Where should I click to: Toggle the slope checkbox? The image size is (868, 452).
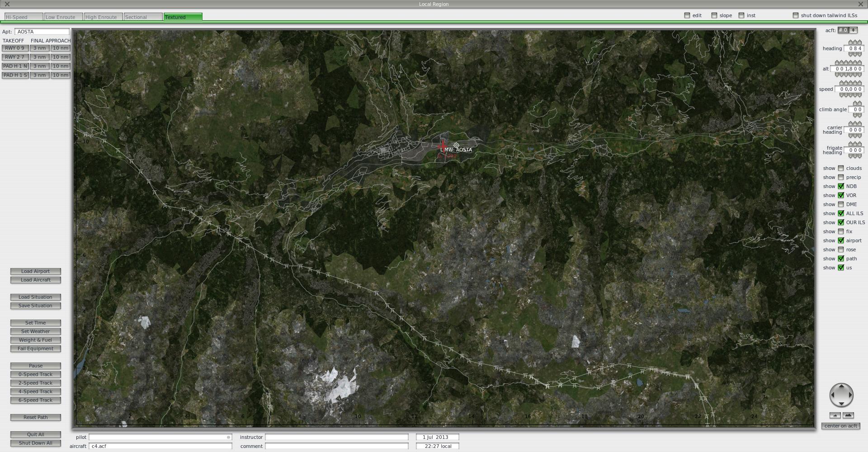[714, 15]
